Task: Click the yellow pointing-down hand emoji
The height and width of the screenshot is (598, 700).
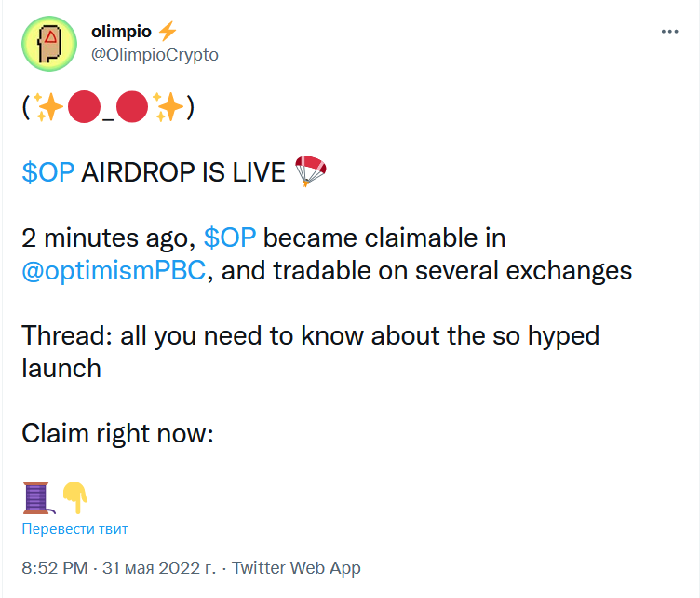Action: coord(74,497)
